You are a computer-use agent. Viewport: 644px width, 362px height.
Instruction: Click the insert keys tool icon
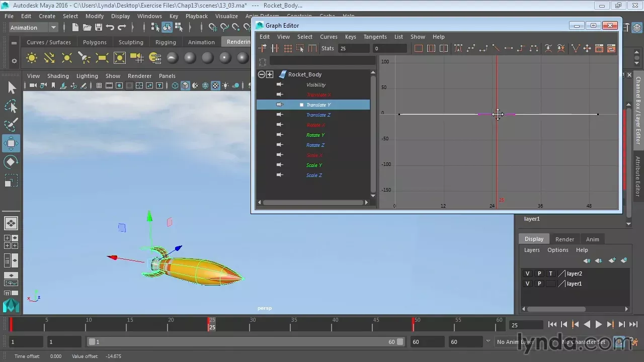click(275, 49)
